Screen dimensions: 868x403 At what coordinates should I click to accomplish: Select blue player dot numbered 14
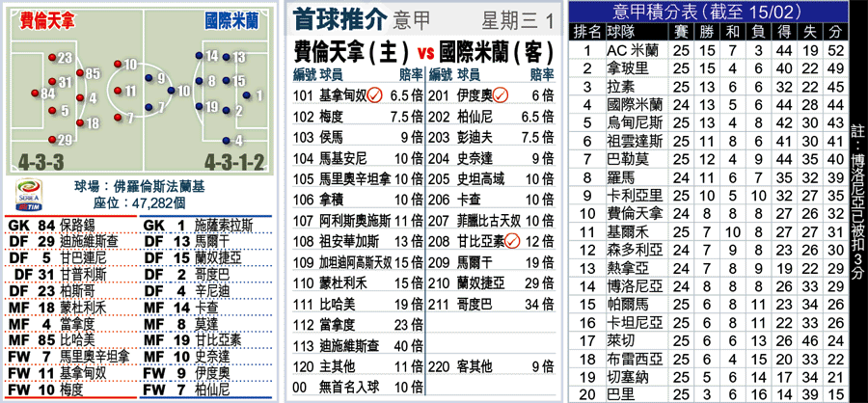tap(198, 56)
